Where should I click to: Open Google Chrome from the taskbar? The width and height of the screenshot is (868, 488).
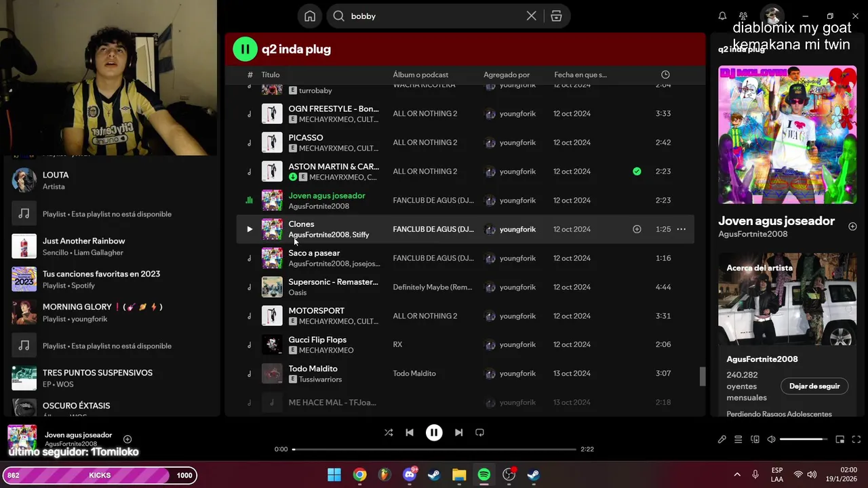click(359, 475)
